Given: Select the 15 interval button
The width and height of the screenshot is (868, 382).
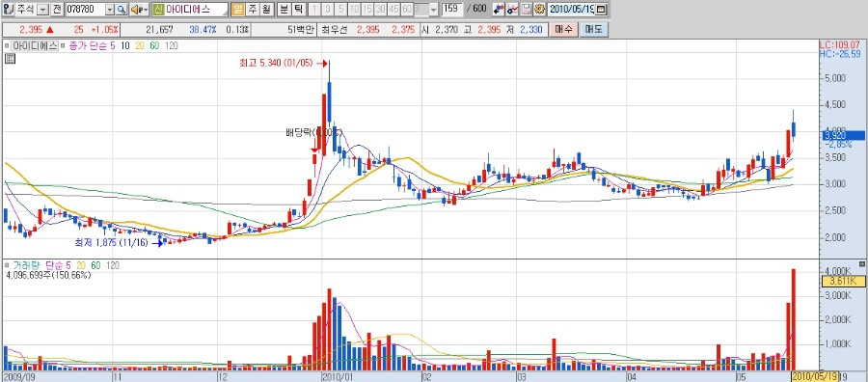Looking at the screenshot, I should (367, 10).
